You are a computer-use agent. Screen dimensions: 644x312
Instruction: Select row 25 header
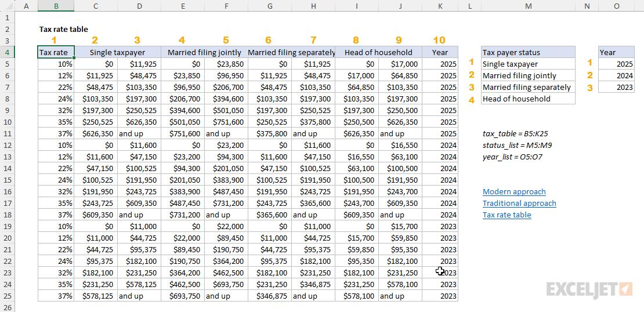8,296
